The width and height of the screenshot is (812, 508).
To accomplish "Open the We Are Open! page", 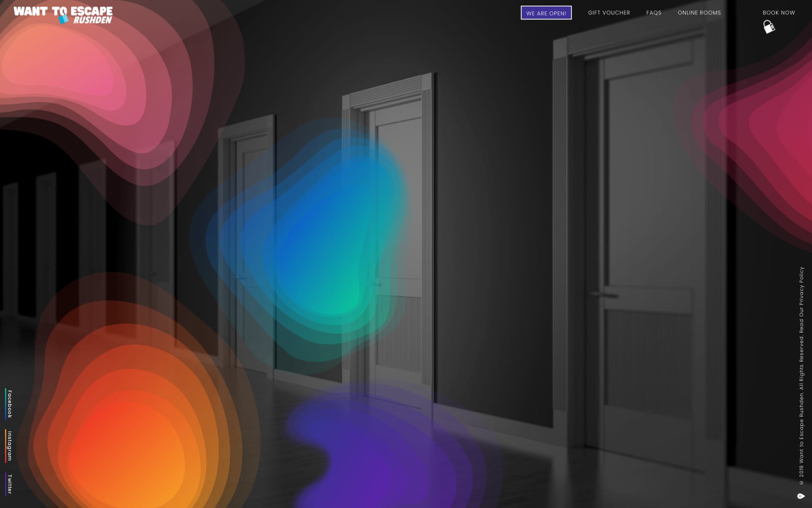I will (546, 13).
